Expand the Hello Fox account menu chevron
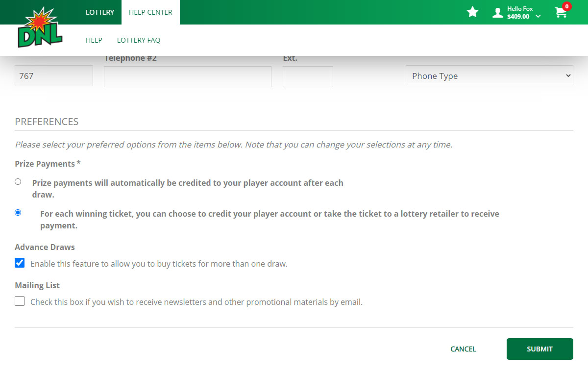The width and height of the screenshot is (588, 374). pos(538,16)
